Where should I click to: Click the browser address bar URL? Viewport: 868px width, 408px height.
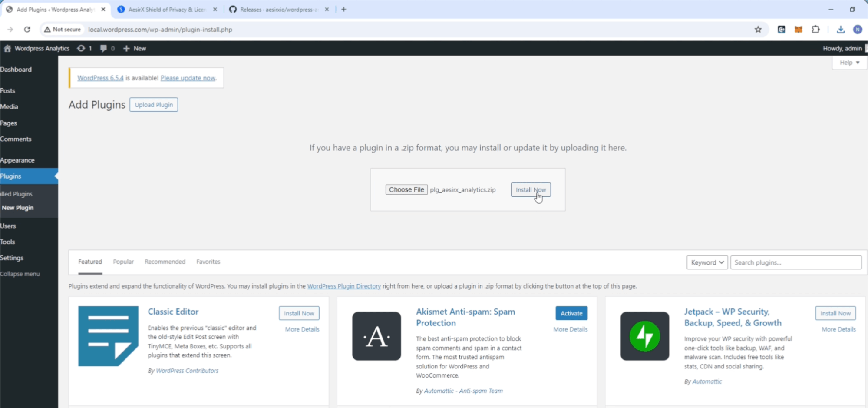click(x=160, y=30)
